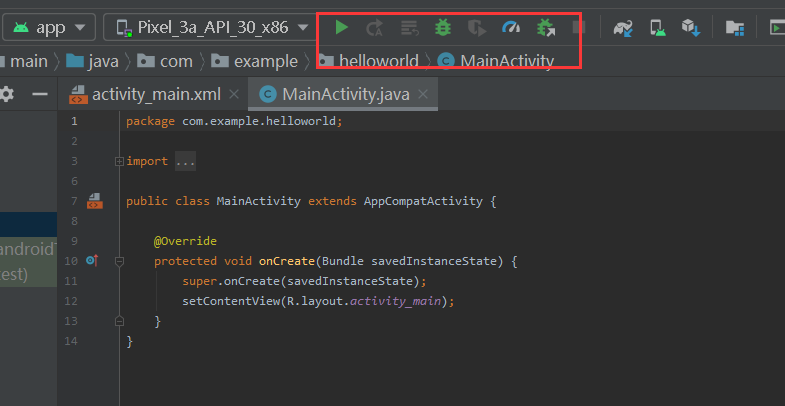Click the fold end marker on line 13
785x406 pixels.
pos(119,321)
